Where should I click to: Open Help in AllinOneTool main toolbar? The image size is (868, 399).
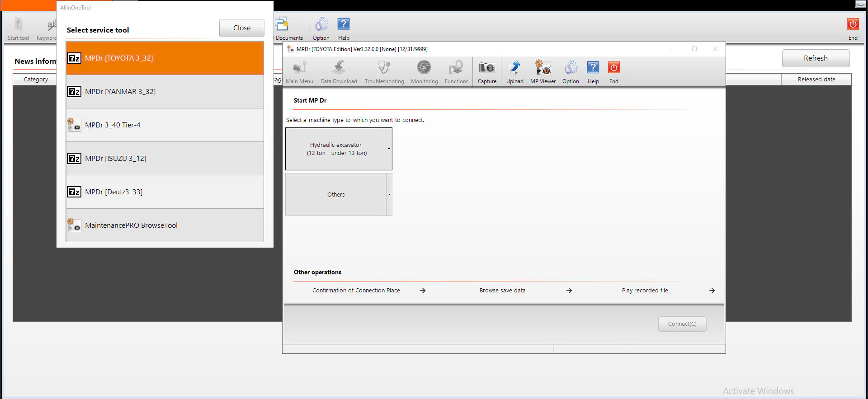344,28
